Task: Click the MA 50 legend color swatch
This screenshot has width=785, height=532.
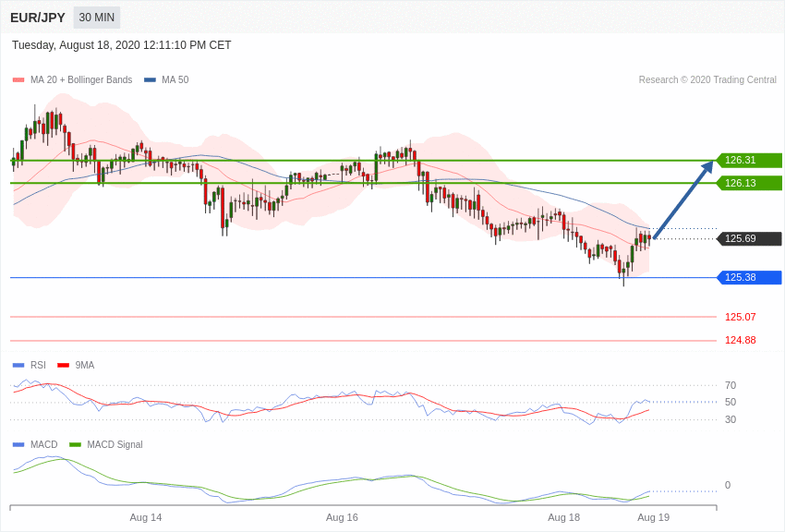Action: point(150,79)
